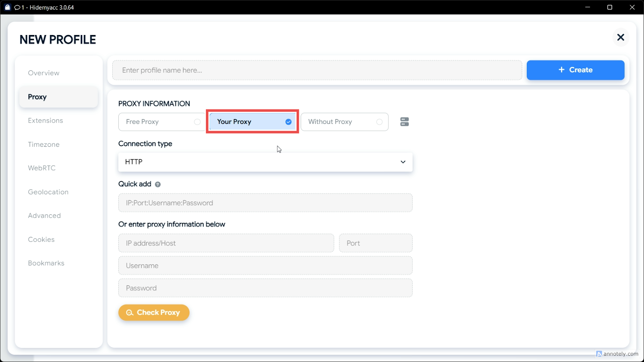Select the Your Proxy option
This screenshot has width=644, height=362.
pos(253,122)
